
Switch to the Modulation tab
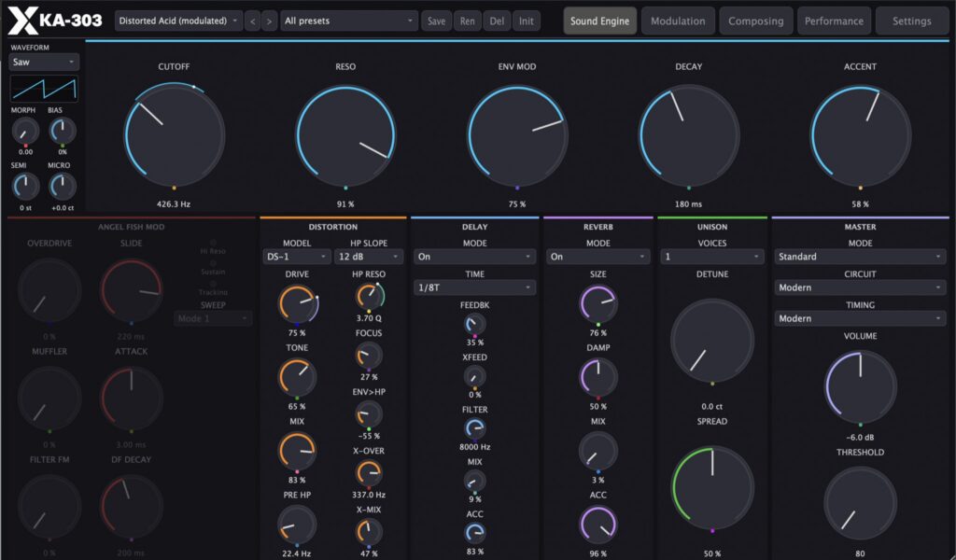[x=678, y=21]
